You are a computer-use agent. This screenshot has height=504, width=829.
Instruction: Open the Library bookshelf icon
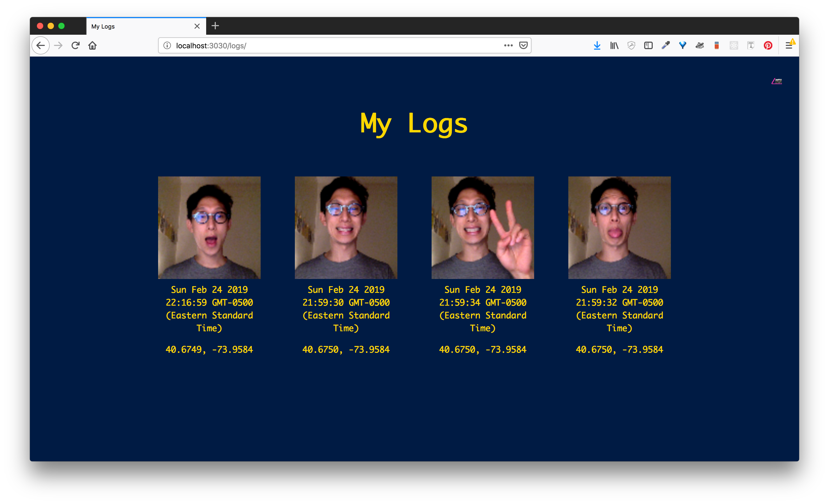pos(614,45)
